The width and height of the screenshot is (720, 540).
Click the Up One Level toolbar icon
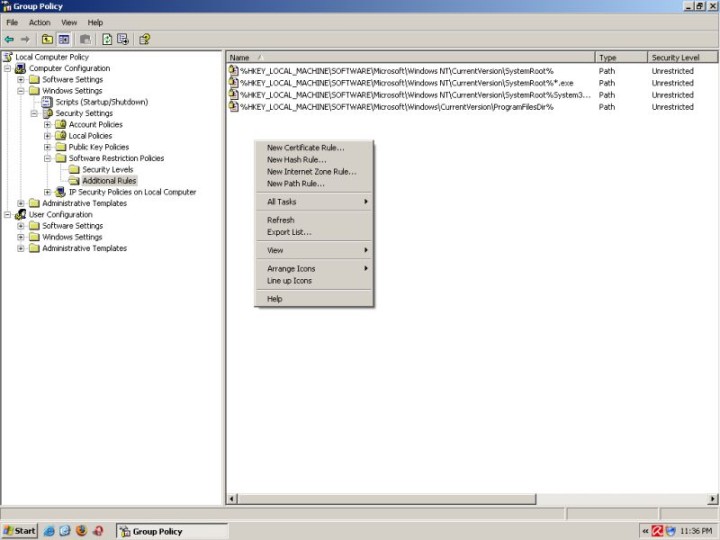[x=47, y=39]
